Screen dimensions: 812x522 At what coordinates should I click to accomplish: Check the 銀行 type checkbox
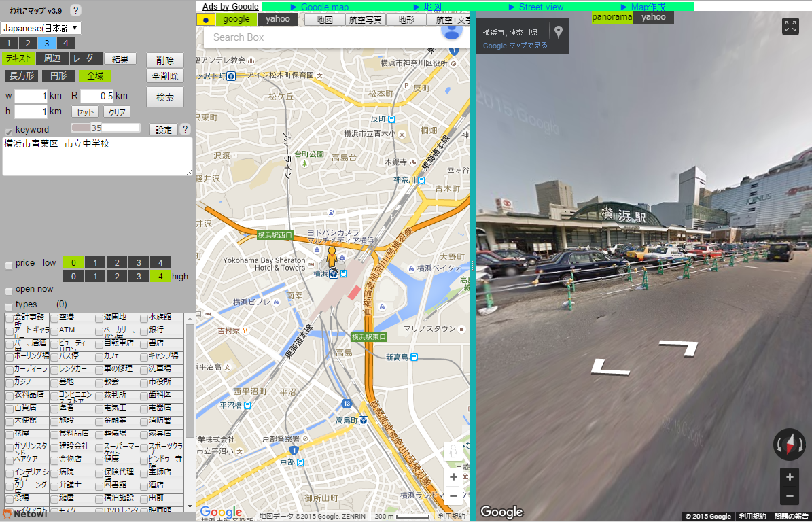(144, 332)
